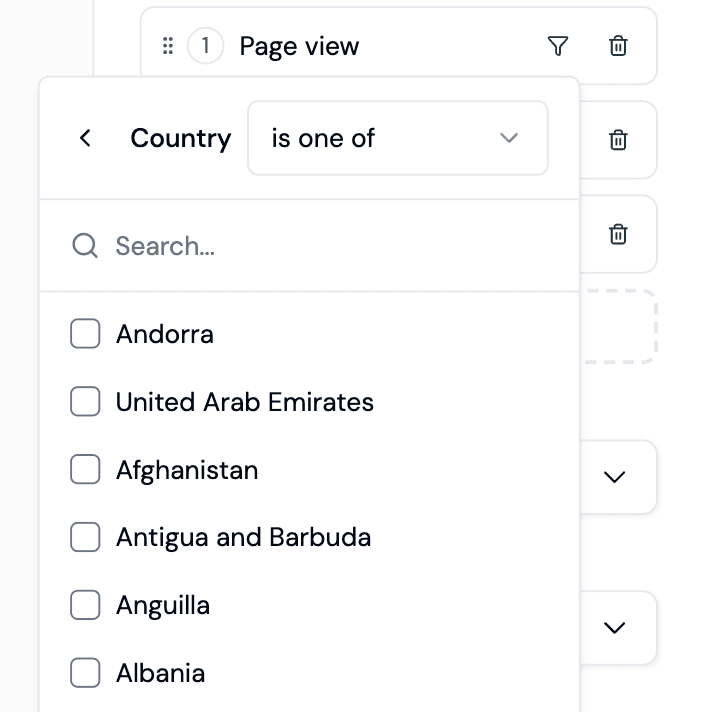Screen dimensions: 704x712
Task: Check the Andorra checkbox
Action: pyautogui.click(x=85, y=334)
